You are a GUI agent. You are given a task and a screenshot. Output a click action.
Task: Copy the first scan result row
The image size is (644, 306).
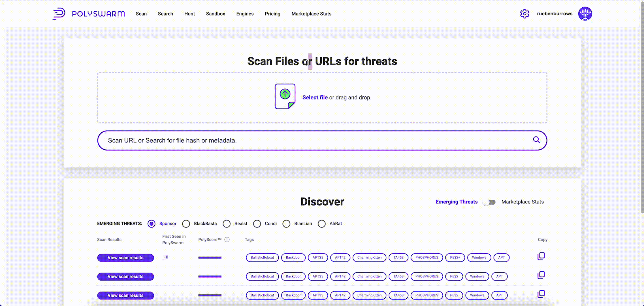point(541,256)
